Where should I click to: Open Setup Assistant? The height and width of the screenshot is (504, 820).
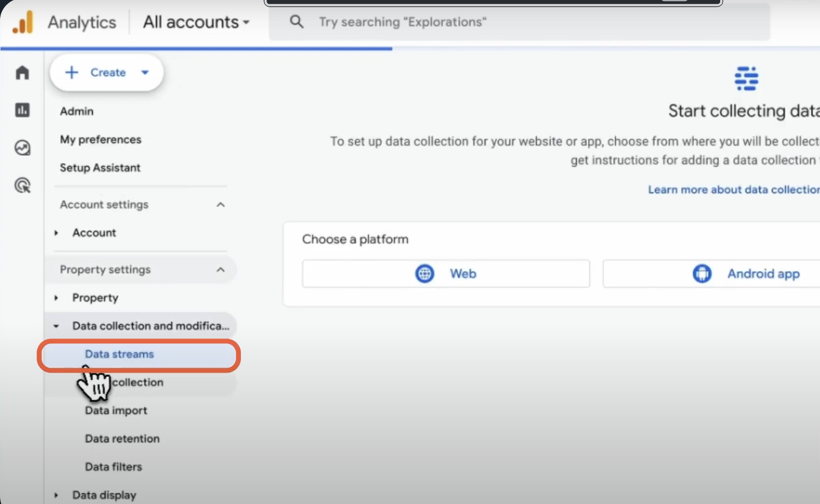point(100,168)
